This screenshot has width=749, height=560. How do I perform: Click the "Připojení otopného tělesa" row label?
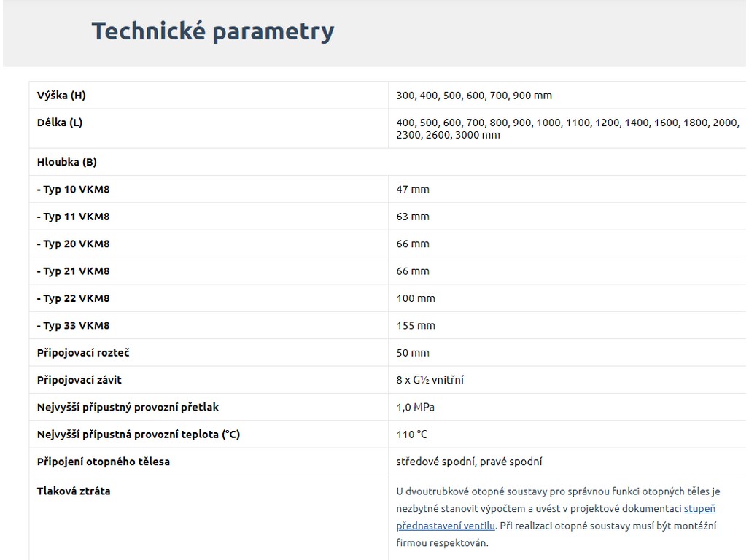click(103, 462)
